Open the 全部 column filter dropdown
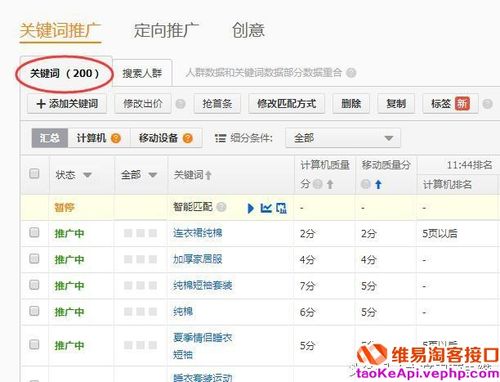Screen dimensions: 500x382 tap(153, 175)
